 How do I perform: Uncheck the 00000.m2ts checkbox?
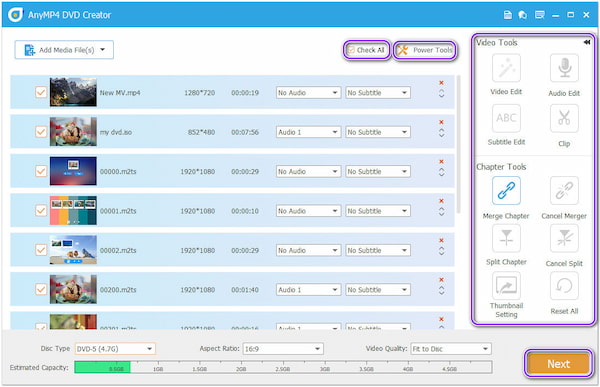(41, 171)
